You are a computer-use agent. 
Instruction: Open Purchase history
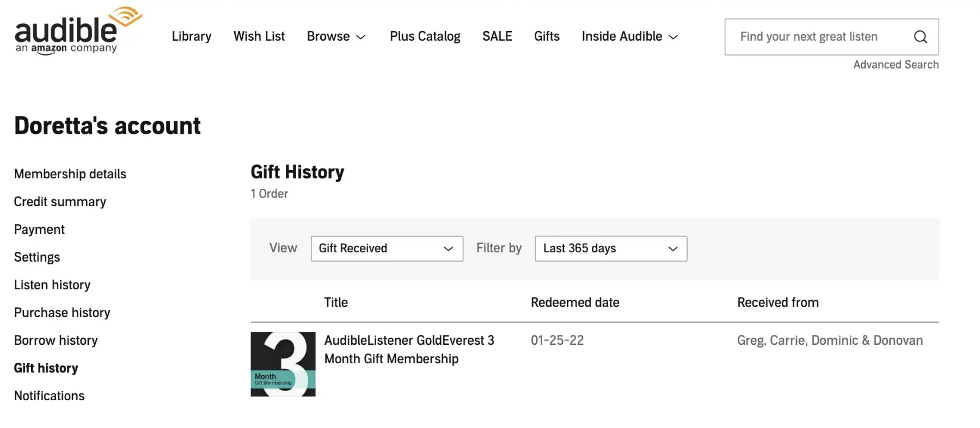(x=62, y=313)
